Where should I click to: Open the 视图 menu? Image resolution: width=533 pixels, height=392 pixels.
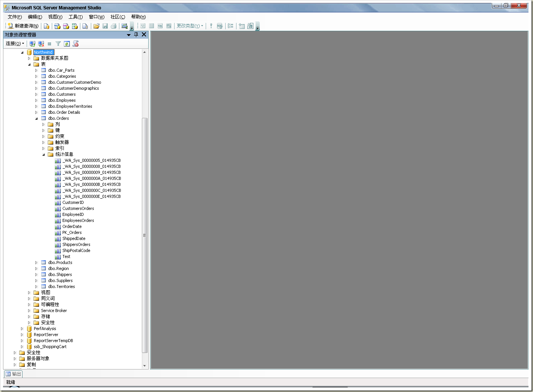pyautogui.click(x=55, y=17)
